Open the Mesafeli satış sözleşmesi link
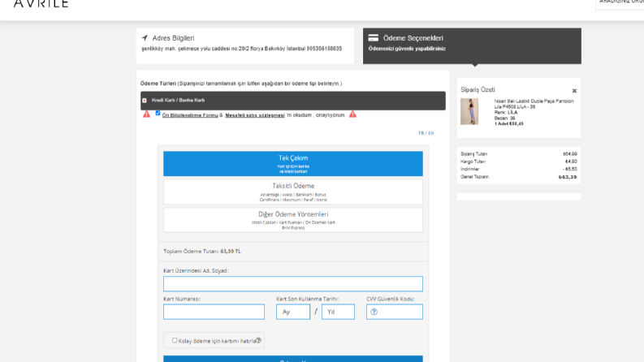This screenshot has width=644, height=362. pos(255,115)
